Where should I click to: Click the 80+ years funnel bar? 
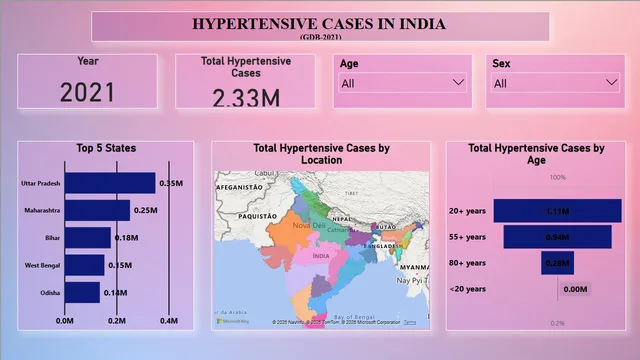click(x=558, y=263)
